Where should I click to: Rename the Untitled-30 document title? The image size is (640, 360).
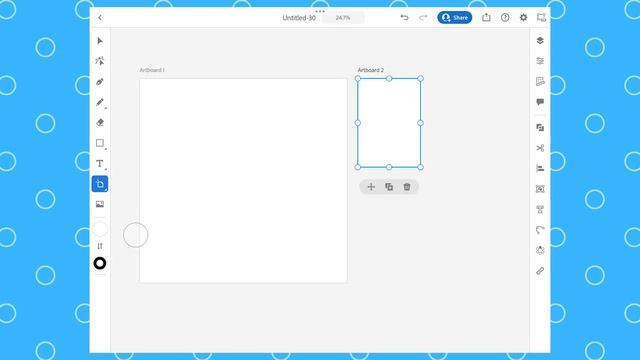pyautogui.click(x=299, y=18)
